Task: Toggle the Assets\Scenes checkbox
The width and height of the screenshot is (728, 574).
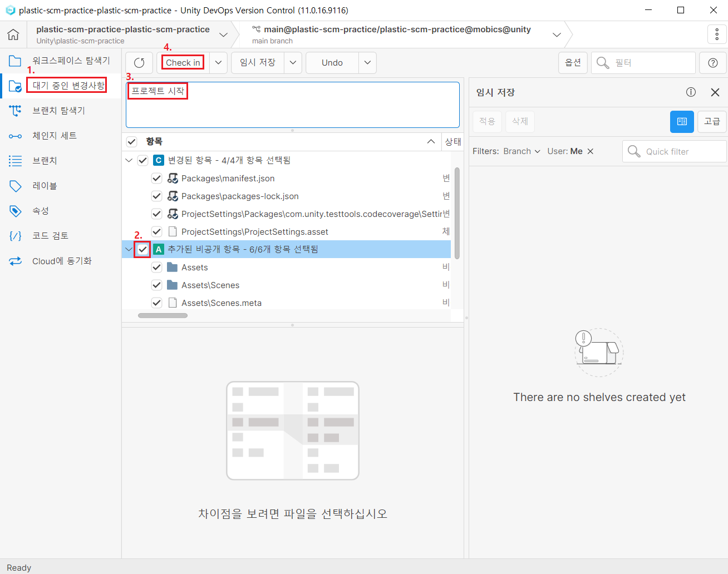Action: [156, 285]
